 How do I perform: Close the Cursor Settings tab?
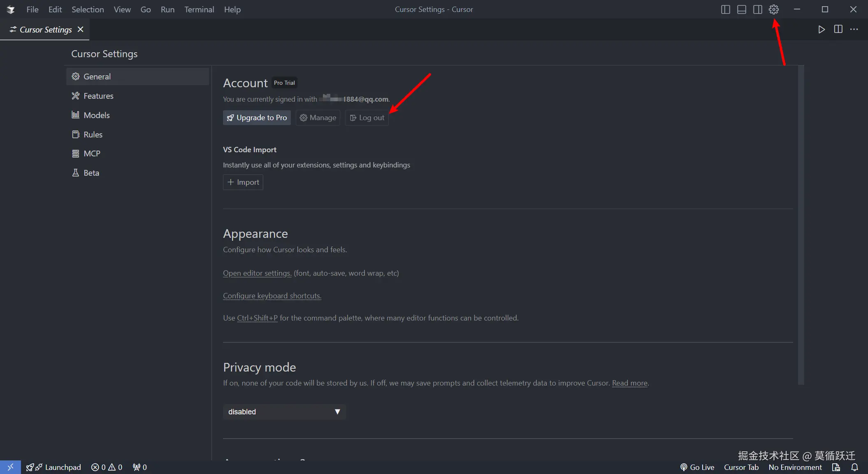81,29
